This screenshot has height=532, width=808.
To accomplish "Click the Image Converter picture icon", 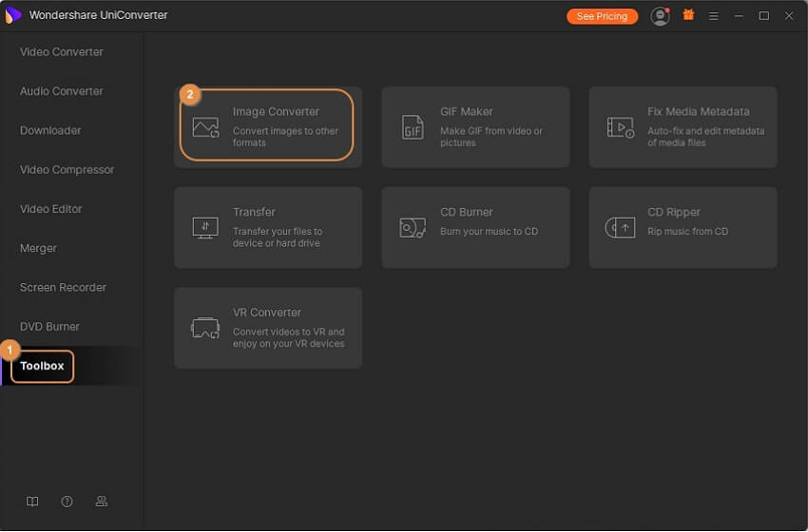I will coord(205,127).
